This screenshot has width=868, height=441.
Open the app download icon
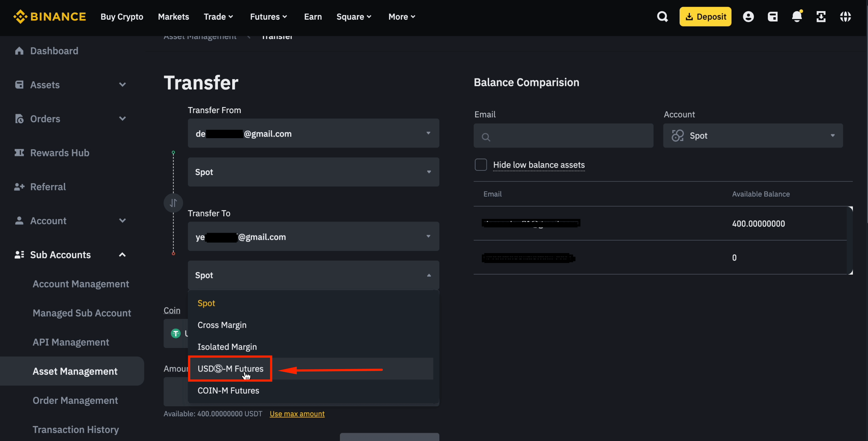pyautogui.click(x=821, y=16)
